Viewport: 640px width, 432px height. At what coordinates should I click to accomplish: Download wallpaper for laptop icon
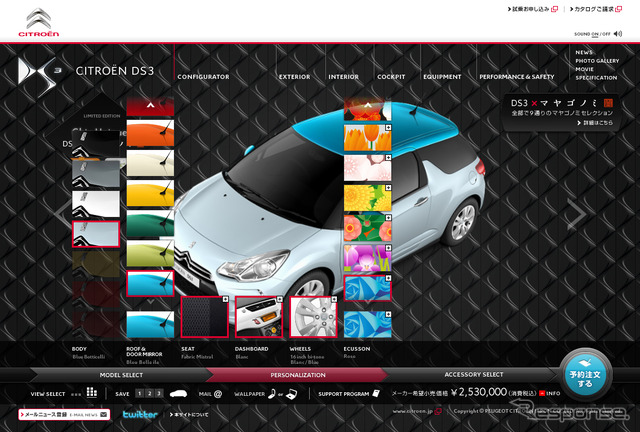[292, 394]
